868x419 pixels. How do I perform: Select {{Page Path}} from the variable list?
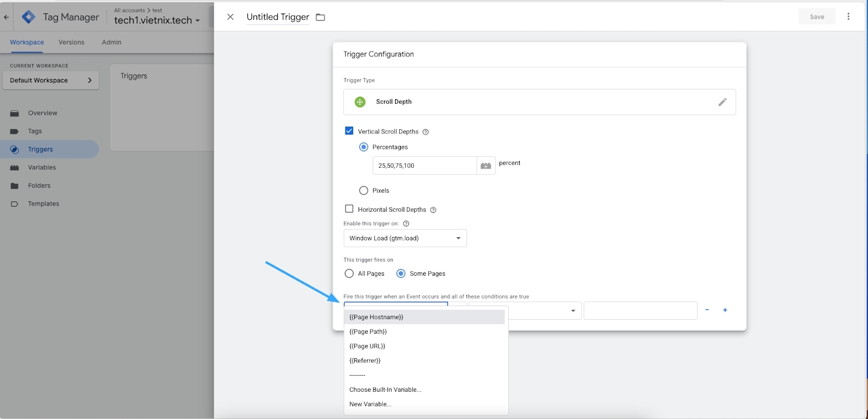click(x=368, y=332)
